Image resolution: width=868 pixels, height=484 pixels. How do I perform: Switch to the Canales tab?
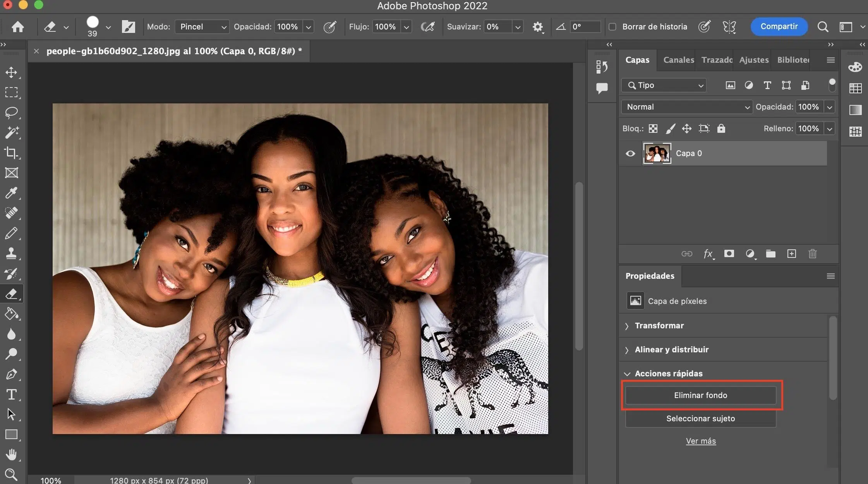678,60
